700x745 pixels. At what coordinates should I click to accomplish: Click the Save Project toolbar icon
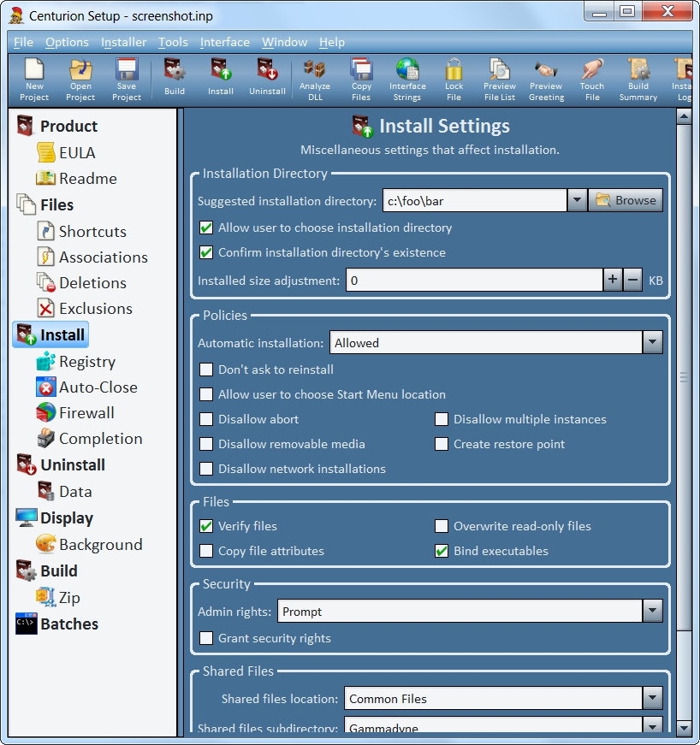pos(127,80)
